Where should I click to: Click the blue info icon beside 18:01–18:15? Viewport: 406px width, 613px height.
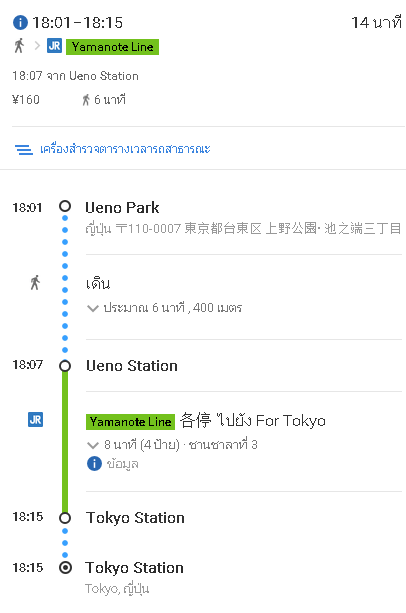pos(20,23)
